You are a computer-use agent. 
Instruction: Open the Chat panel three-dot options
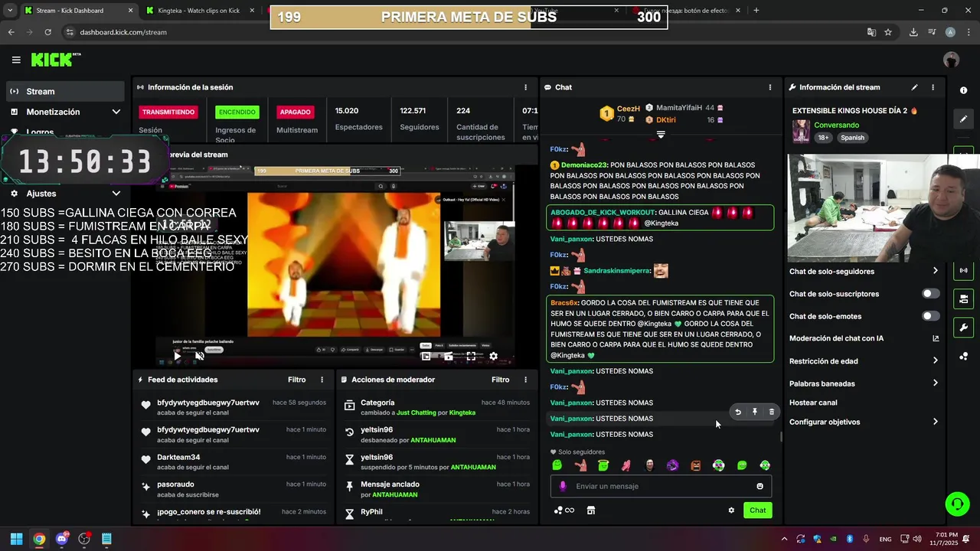(769, 87)
